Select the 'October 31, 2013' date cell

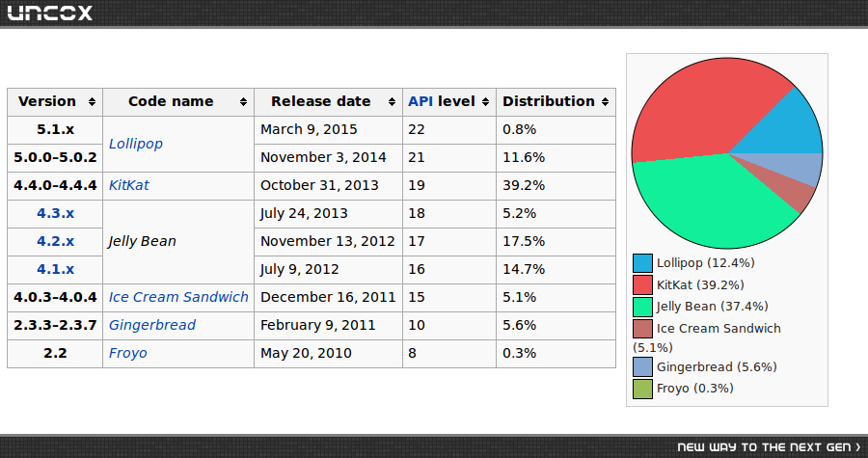[x=328, y=185]
